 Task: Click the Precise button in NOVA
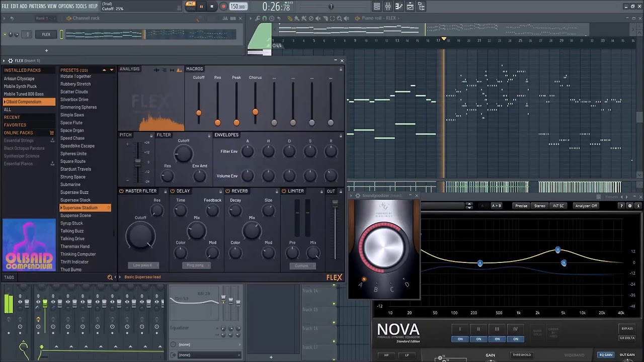pos(521,206)
